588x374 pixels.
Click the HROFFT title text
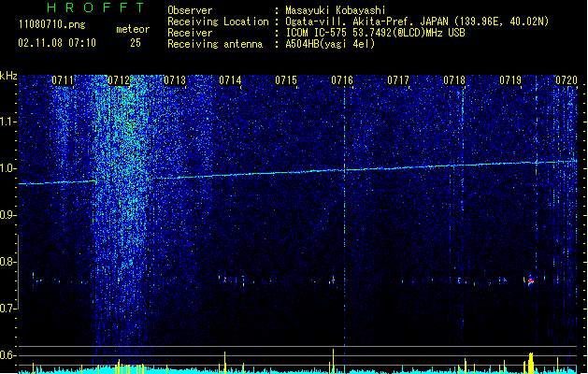(96, 7)
